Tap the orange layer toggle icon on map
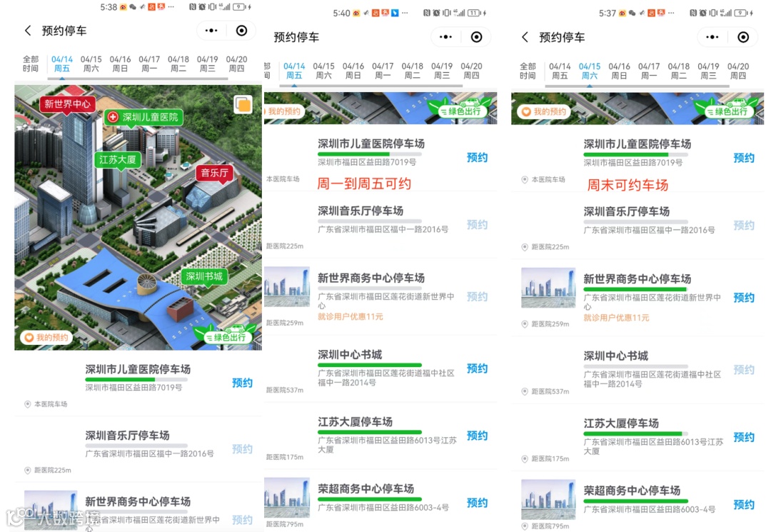The height and width of the screenshot is (532, 771). [243, 104]
